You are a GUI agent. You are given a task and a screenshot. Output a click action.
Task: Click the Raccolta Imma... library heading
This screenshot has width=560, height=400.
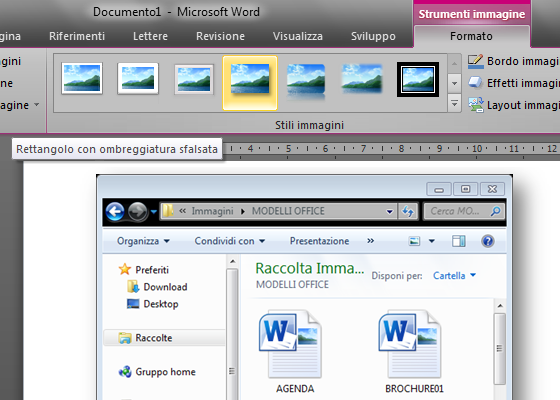pyautogui.click(x=310, y=268)
